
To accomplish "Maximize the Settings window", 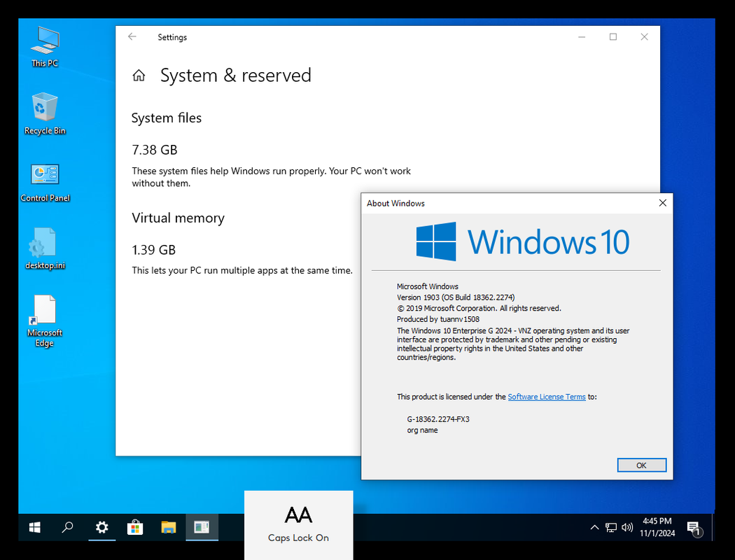I will [x=613, y=36].
